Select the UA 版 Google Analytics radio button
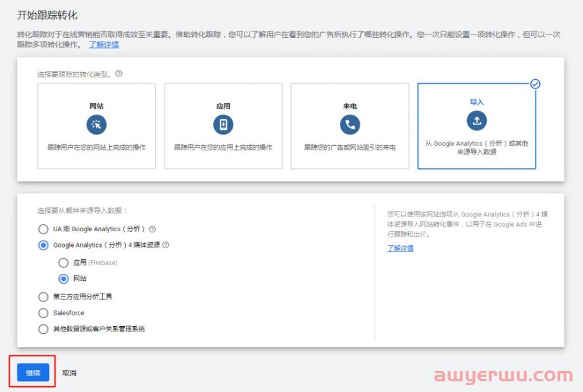Viewport: 583px width, 392px height. pyautogui.click(x=43, y=229)
